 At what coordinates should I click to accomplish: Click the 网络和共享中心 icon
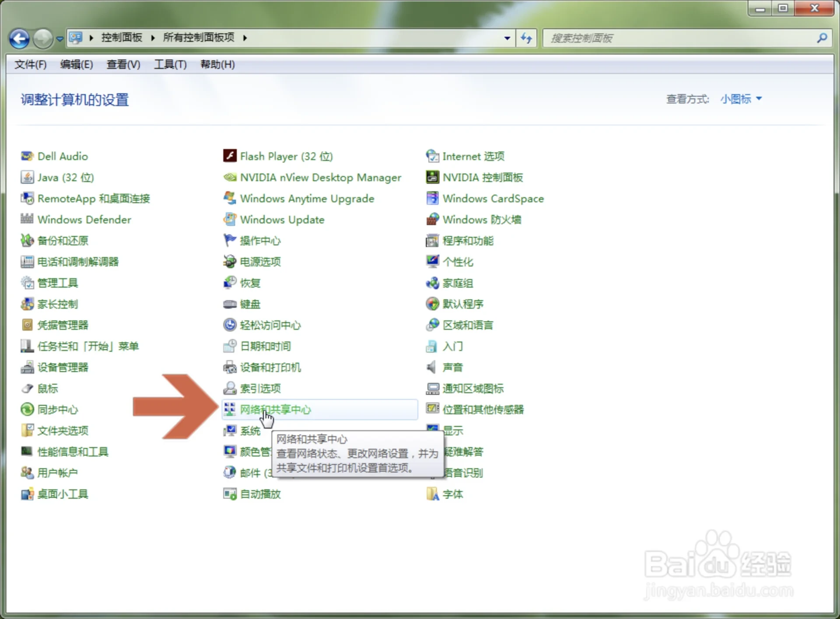(x=230, y=409)
